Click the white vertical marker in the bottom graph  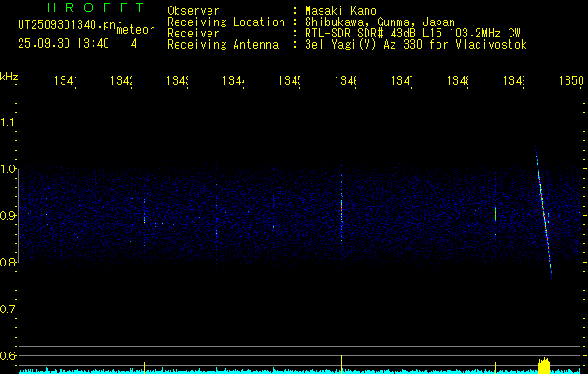[x=342, y=363]
